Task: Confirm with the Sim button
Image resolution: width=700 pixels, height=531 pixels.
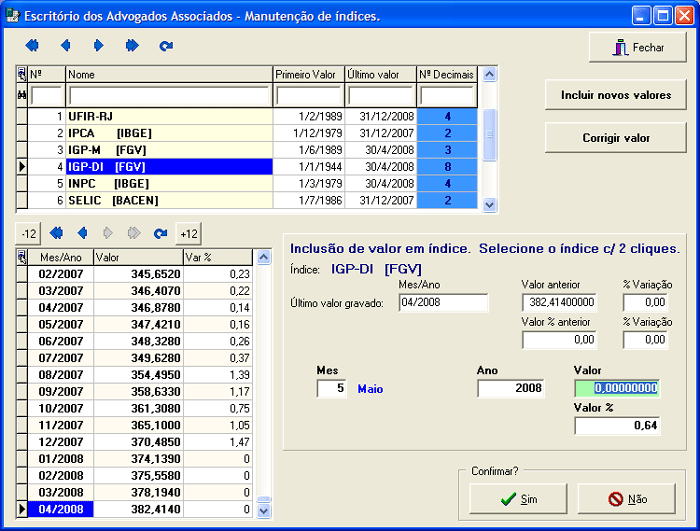Action: click(x=518, y=499)
